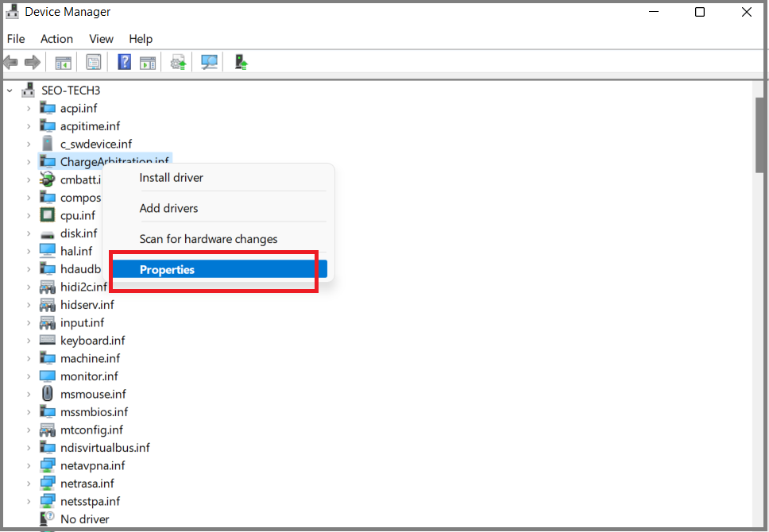Click the monitor icon beside hal.inf

[x=48, y=251]
